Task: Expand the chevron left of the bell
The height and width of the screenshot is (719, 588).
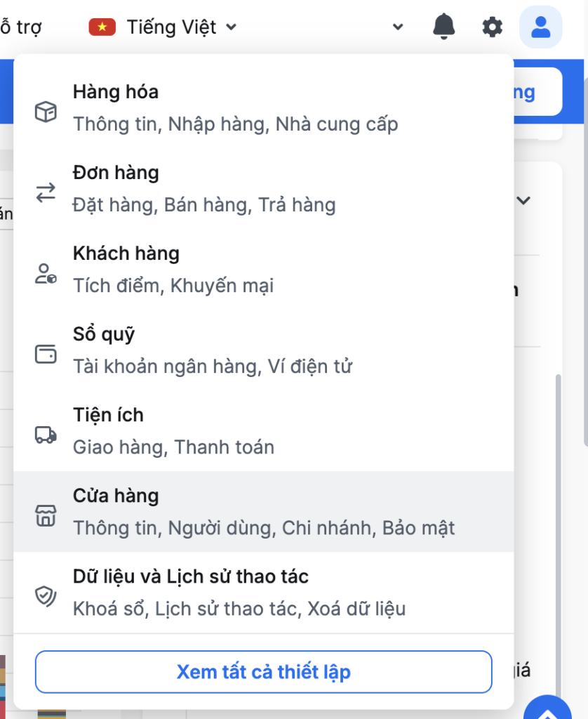Action: [x=398, y=27]
